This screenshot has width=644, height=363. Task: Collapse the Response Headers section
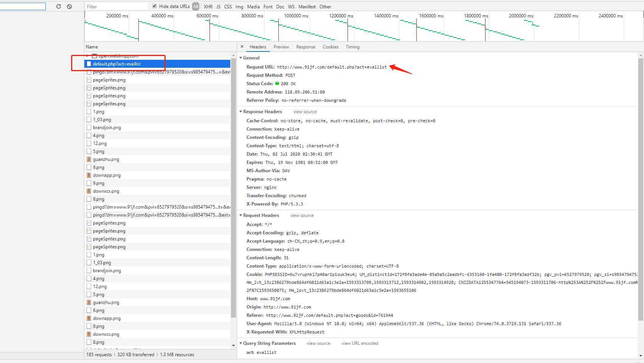(x=241, y=112)
